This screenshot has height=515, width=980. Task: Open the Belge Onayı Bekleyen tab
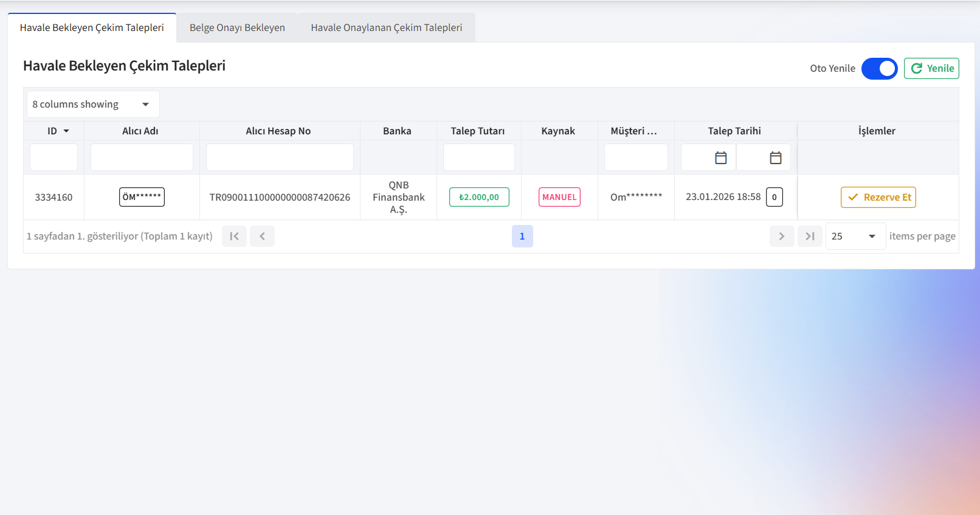point(237,27)
